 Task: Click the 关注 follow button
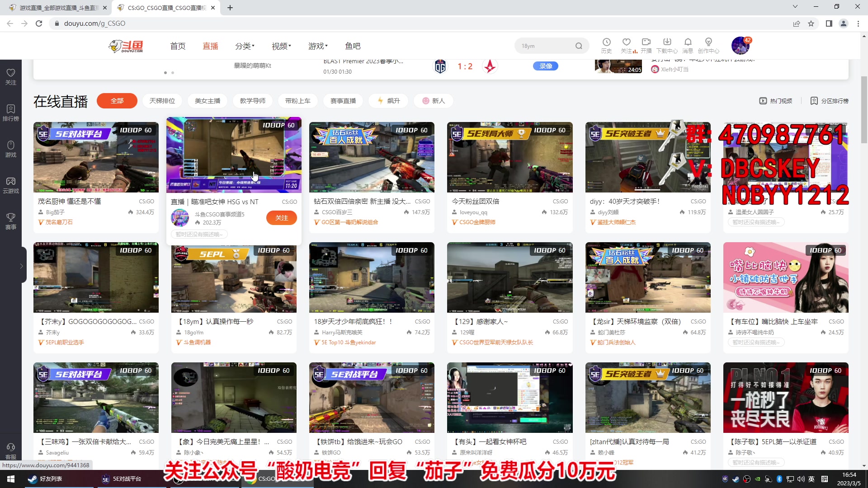point(282,218)
